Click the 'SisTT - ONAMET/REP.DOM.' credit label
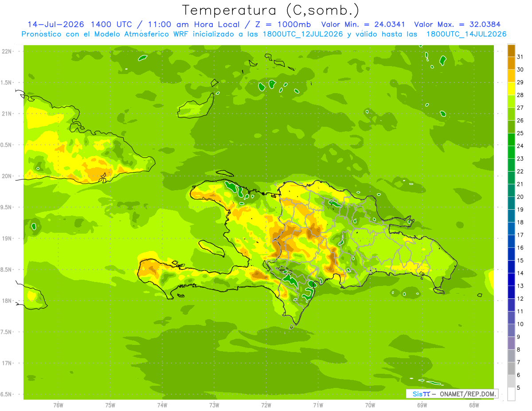This screenshot has width=532, height=411. click(452, 394)
